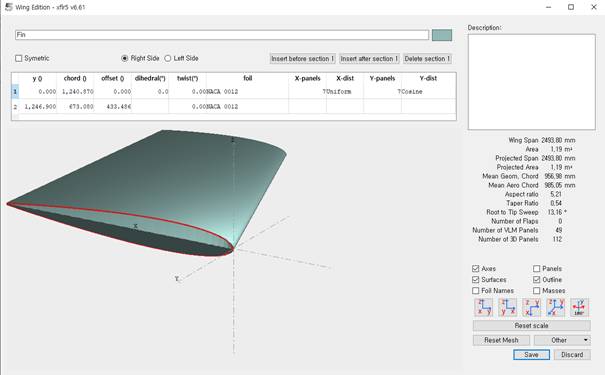Select the second z-y-x axis view icon
605x375 pixels.
coord(507,307)
